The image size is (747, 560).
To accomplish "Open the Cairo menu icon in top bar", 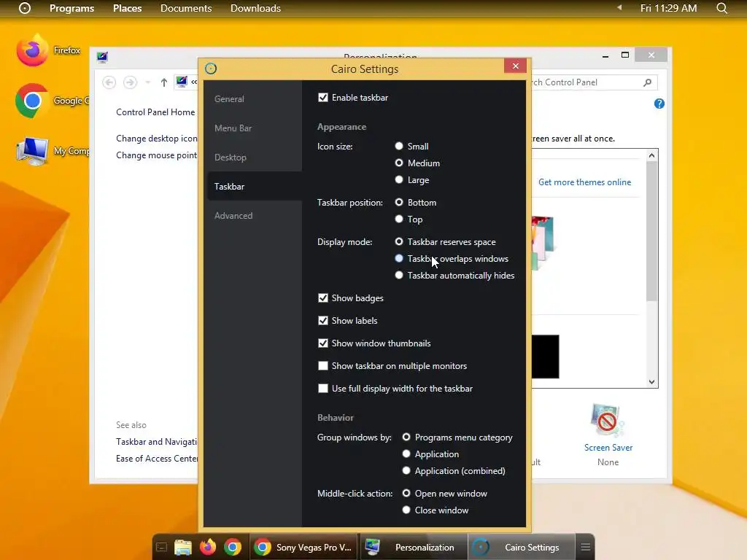I will pos(25,8).
